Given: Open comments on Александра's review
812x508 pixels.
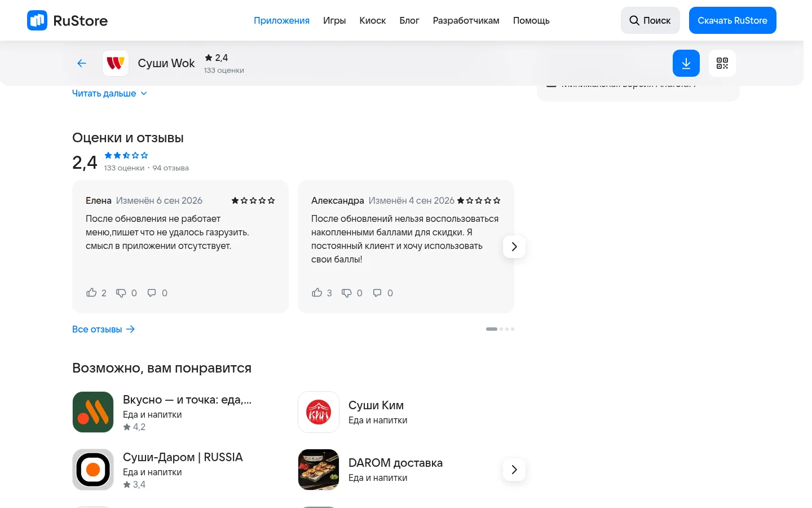Looking at the screenshot, I should click(x=377, y=293).
